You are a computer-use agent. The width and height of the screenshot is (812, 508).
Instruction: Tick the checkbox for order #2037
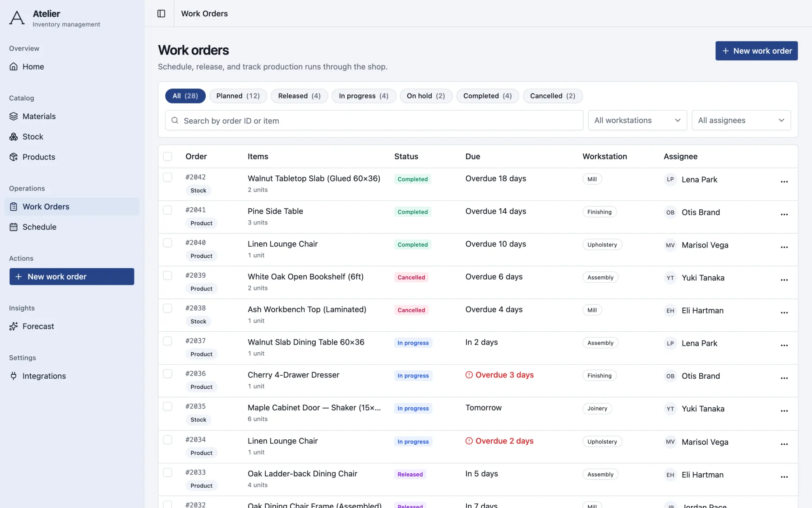point(167,341)
